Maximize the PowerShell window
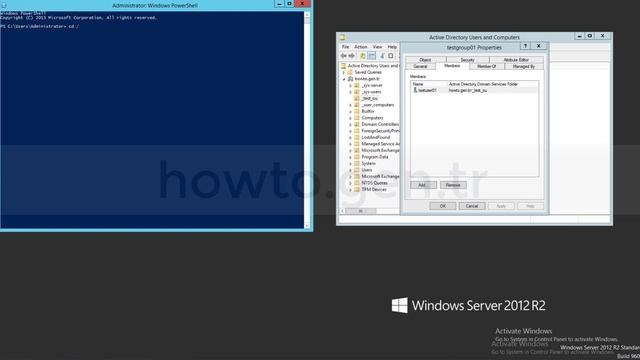Screen dimensions: 640x360 289,4
